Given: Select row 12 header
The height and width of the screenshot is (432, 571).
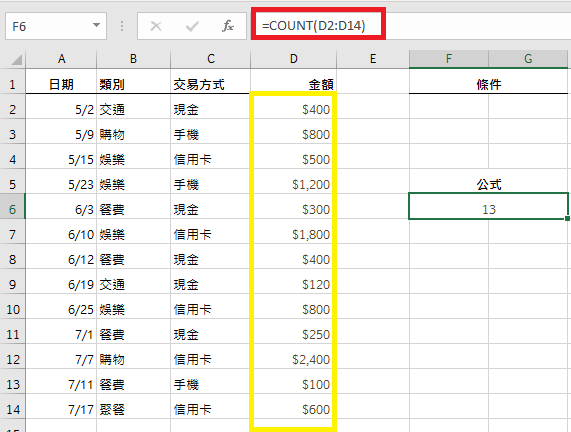Looking at the screenshot, I should point(12,360).
